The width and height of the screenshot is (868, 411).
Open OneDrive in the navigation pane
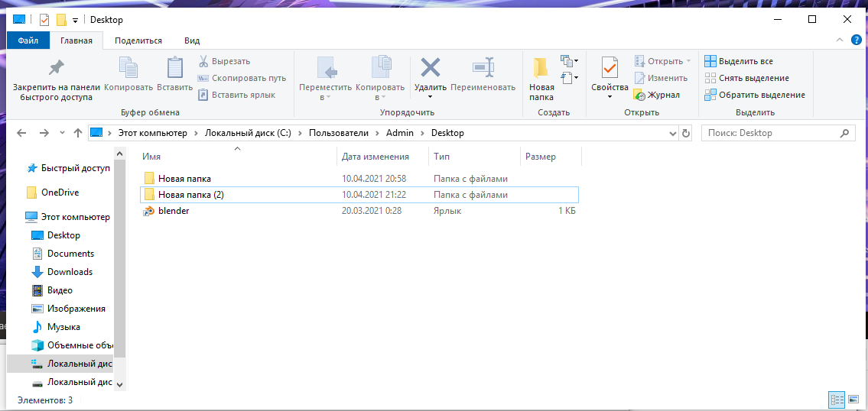coord(53,193)
